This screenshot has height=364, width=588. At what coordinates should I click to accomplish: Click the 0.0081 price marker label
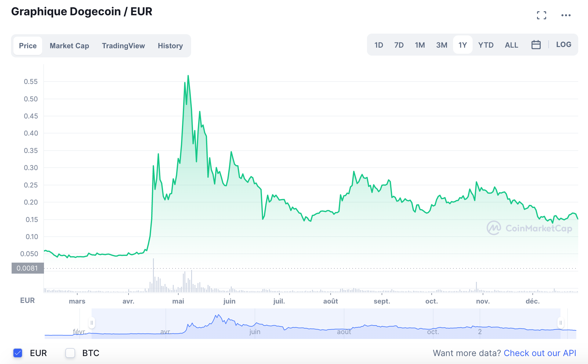[27, 268]
